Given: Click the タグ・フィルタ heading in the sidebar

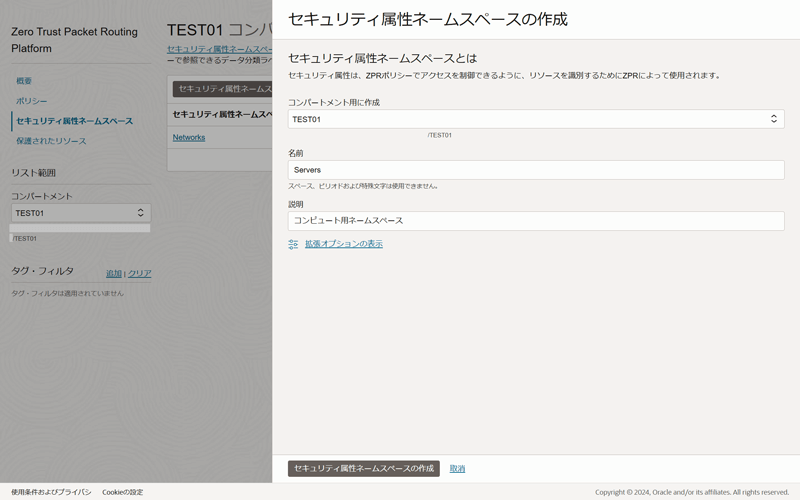Looking at the screenshot, I should [42, 271].
